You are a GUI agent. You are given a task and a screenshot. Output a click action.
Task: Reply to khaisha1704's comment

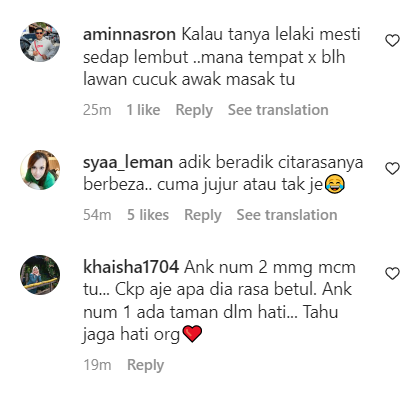[x=145, y=365]
